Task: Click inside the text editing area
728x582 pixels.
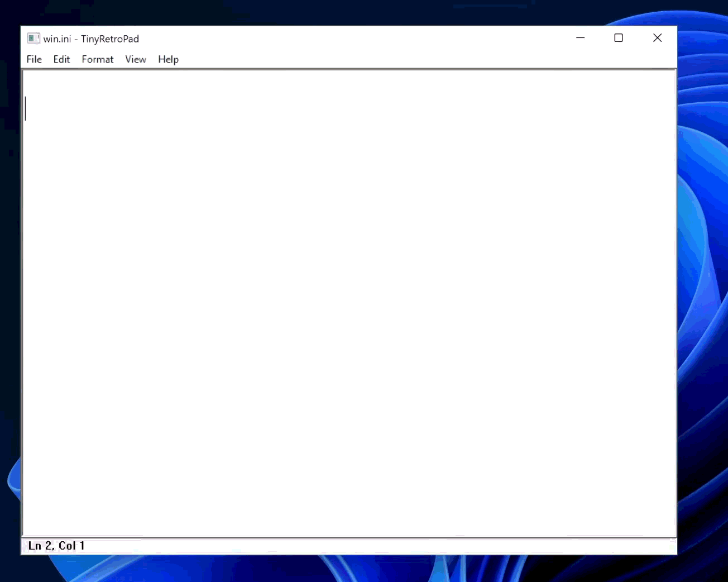Action: (x=349, y=303)
